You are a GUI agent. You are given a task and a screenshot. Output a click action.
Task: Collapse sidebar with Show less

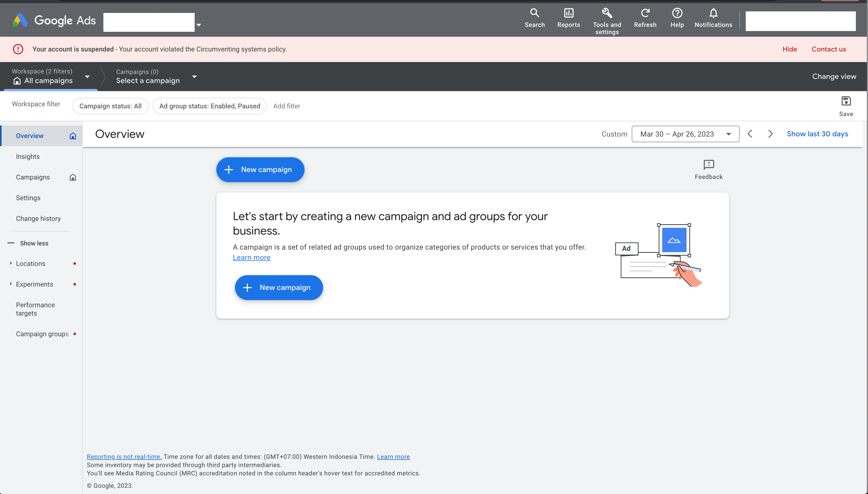[34, 243]
